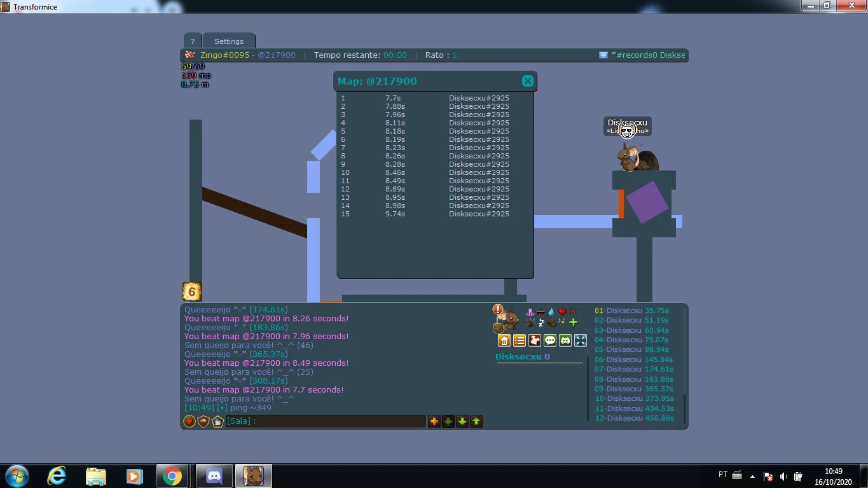Screen dimensions: 868x488
Task: Open Discord from the taskbar
Action: tap(215, 476)
